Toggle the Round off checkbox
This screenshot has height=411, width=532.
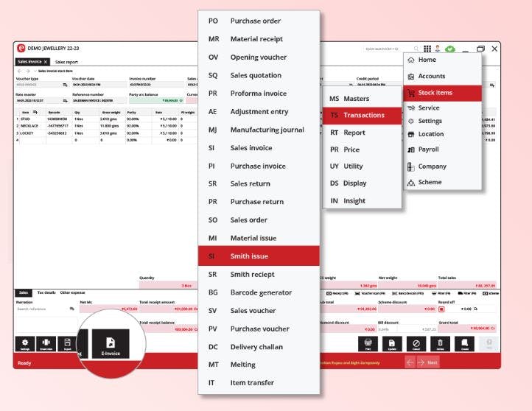441,309
